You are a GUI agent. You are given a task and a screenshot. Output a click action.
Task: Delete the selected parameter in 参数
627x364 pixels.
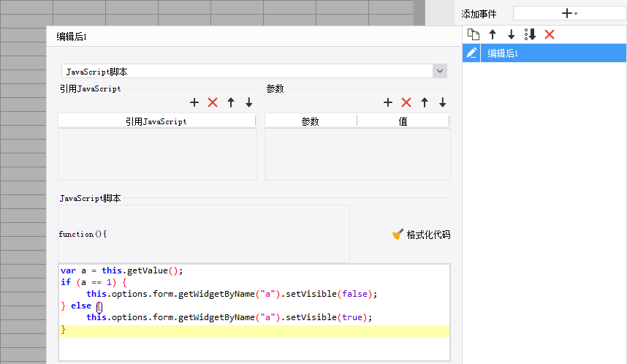click(406, 102)
